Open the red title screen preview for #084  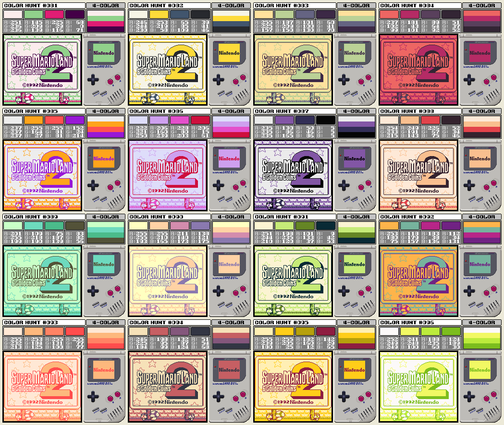[418, 70]
